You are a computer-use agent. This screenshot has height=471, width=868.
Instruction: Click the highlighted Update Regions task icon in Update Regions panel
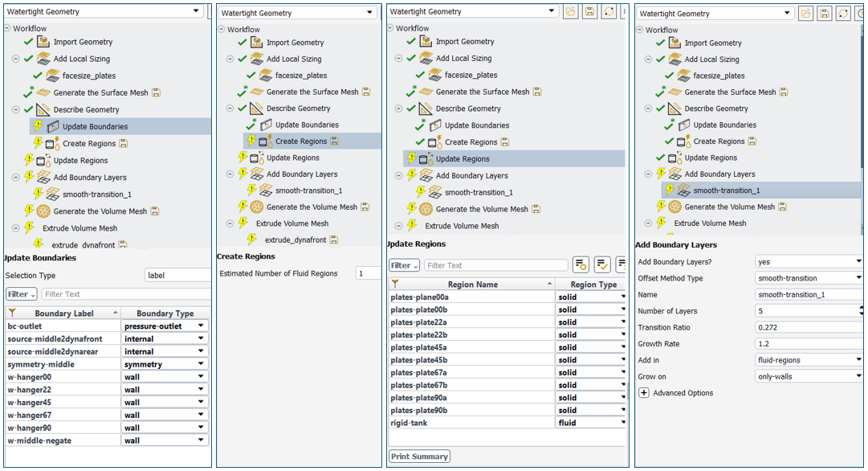(x=426, y=159)
